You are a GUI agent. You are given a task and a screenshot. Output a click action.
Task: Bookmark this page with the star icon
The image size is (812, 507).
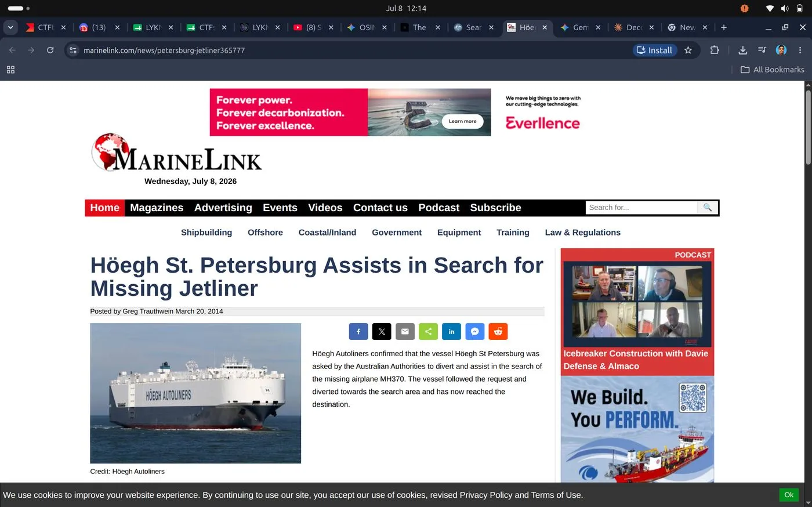pyautogui.click(x=688, y=50)
